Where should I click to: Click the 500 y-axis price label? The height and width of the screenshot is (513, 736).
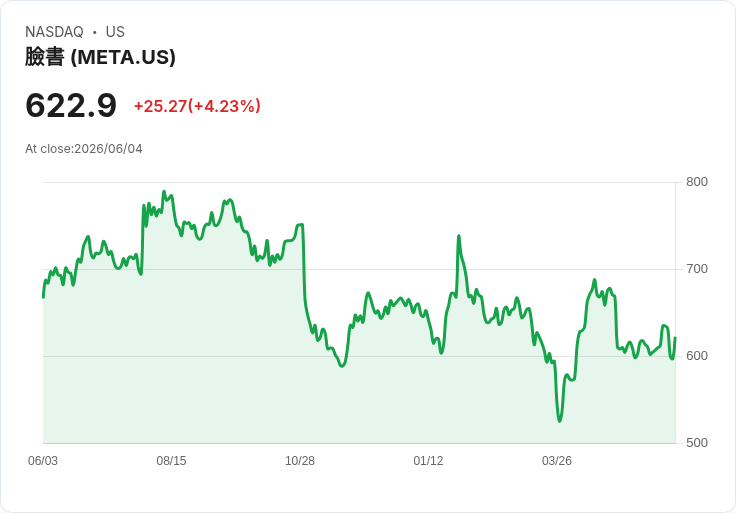pyautogui.click(x=697, y=443)
